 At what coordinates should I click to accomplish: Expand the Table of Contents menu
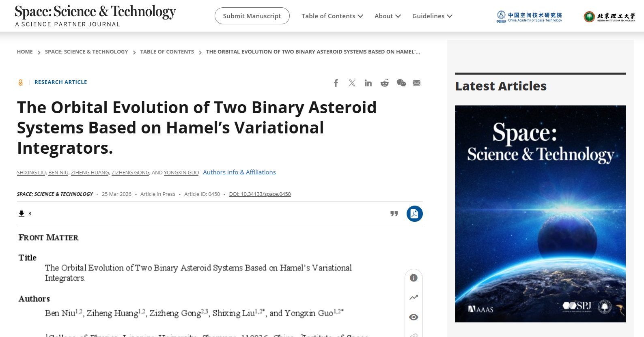[x=332, y=16]
